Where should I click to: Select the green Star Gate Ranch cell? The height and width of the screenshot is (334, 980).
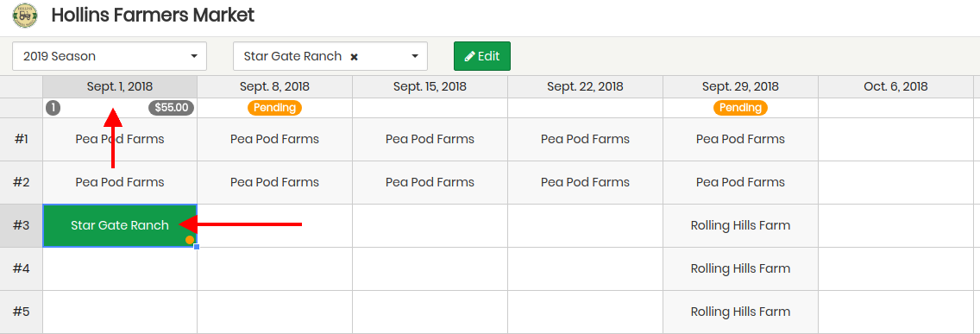tap(119, 225)
